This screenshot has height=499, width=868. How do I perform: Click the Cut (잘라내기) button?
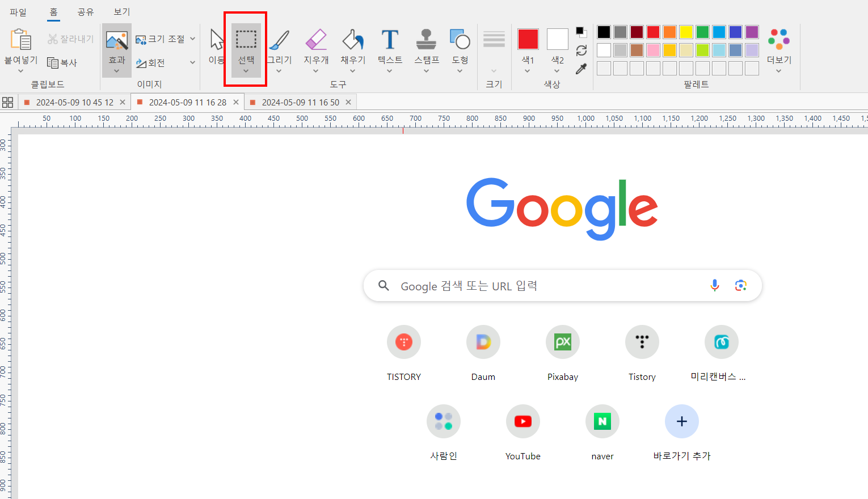(70, 39)
